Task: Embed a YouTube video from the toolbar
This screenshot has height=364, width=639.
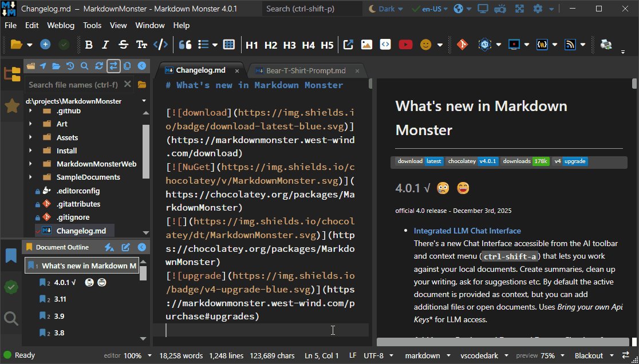Action: (x=405, y=45)
